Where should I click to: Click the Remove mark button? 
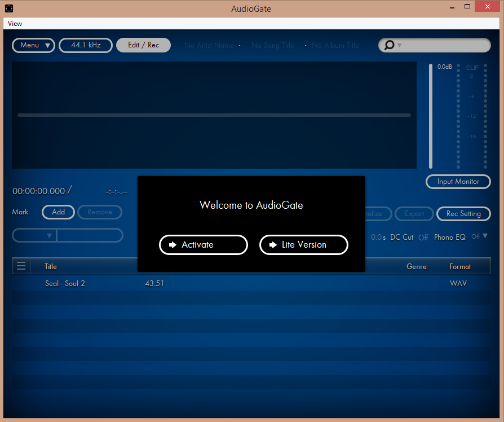100,212
